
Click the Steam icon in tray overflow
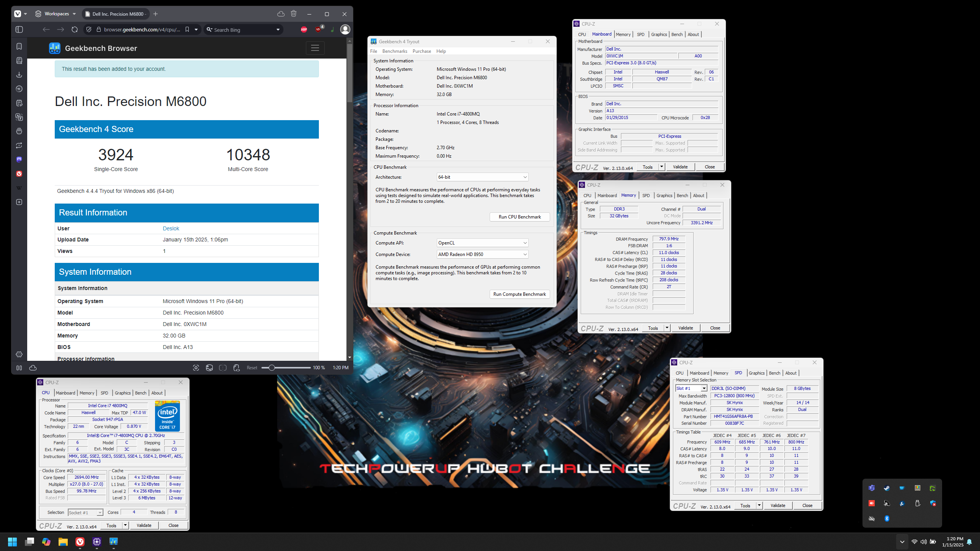tap(887, 488)
